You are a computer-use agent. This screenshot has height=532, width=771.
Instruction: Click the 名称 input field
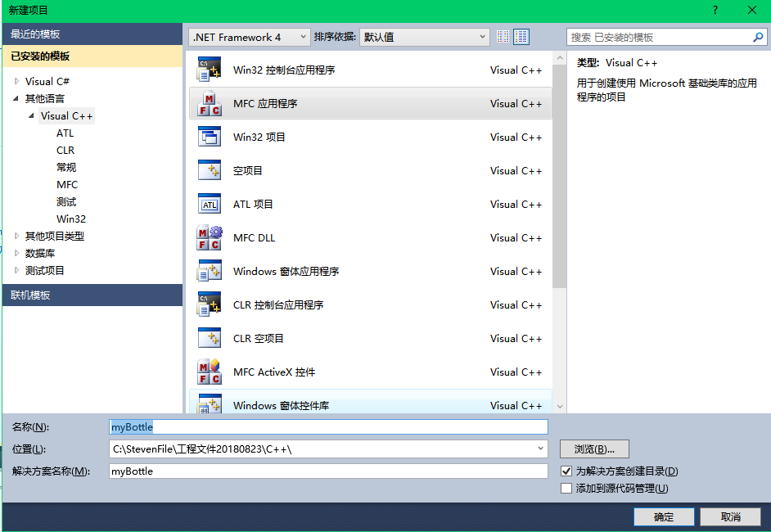(328, 426)
